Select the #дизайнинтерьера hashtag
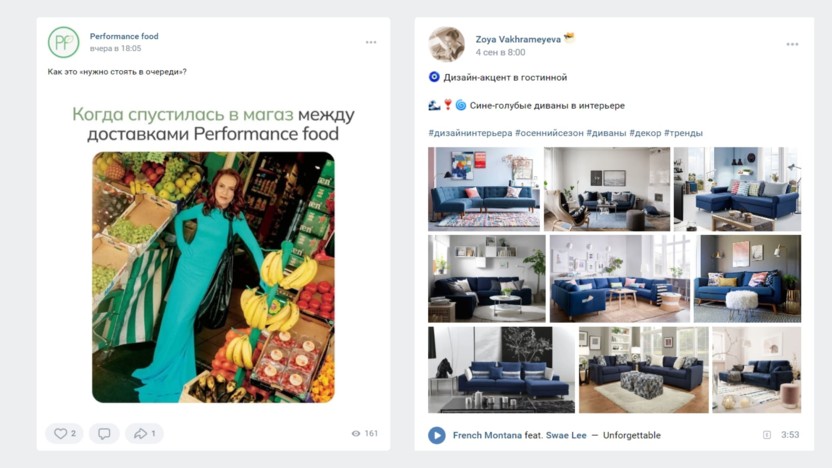 [x=470, y=133]
